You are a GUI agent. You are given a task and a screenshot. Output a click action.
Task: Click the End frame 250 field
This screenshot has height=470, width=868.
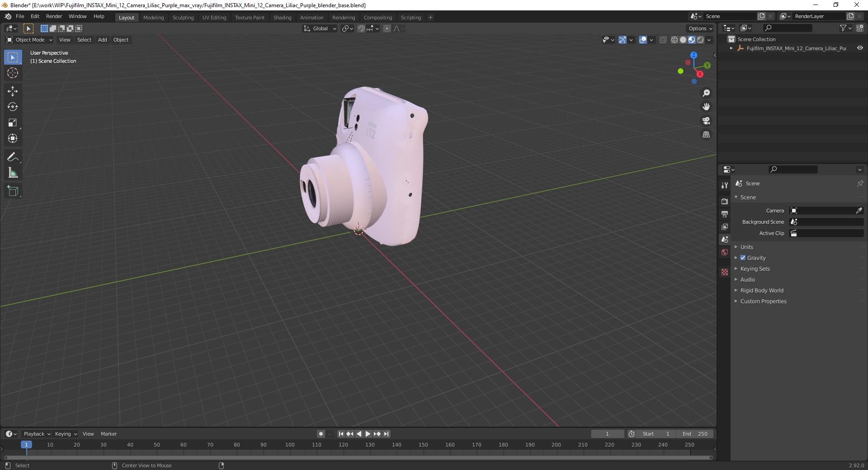click(x=695, y=434)
